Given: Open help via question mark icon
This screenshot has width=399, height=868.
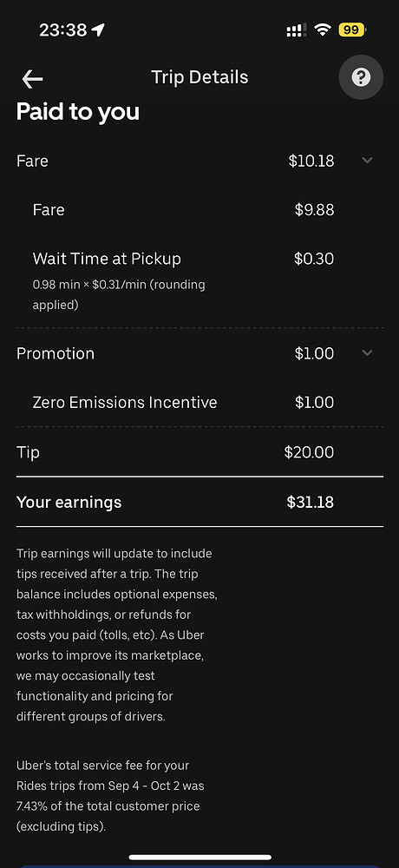Looking at the screenshot, I should point(361,77).
